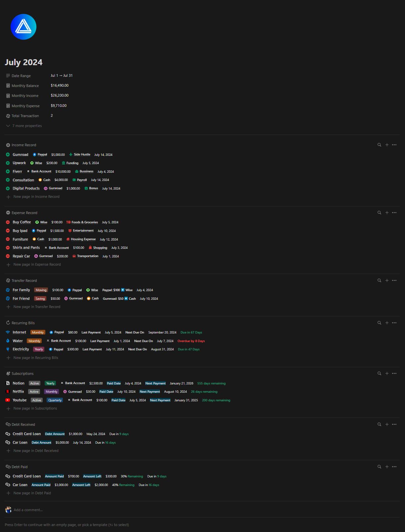Add new entry in Transfer Record via plus

(387, 281)
